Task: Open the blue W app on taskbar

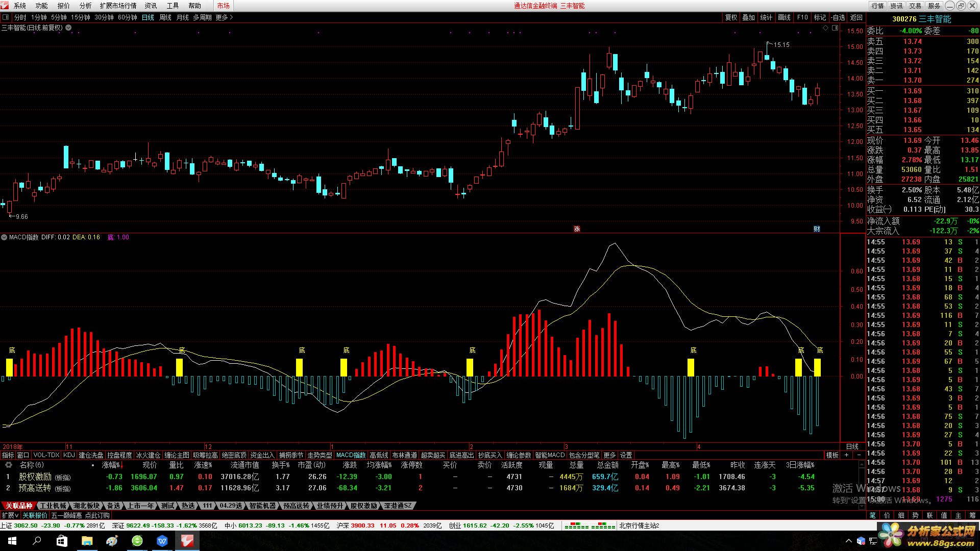Action: pos(162,541)
